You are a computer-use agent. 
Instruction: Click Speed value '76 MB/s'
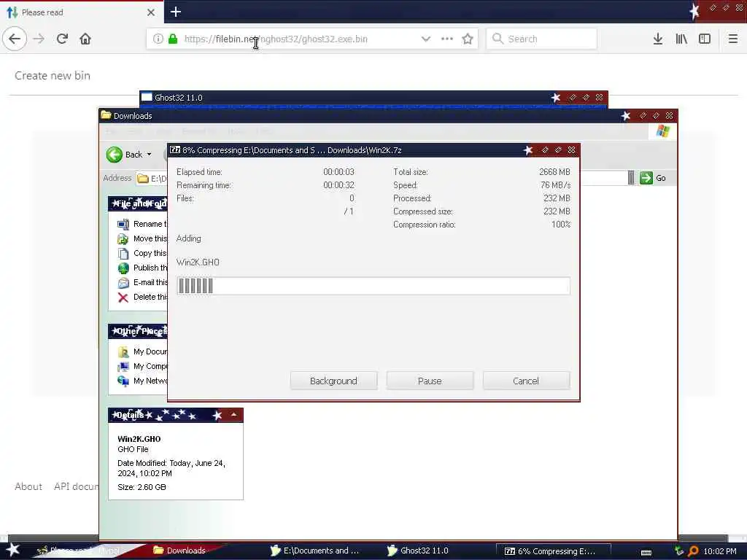(x=555, y=185)
